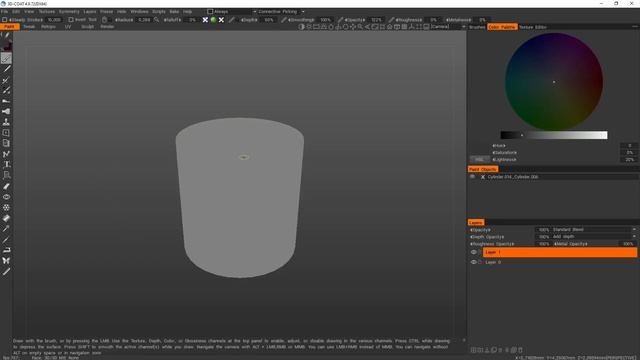Click the pen icon beside Depth setting

pos(232,20)
